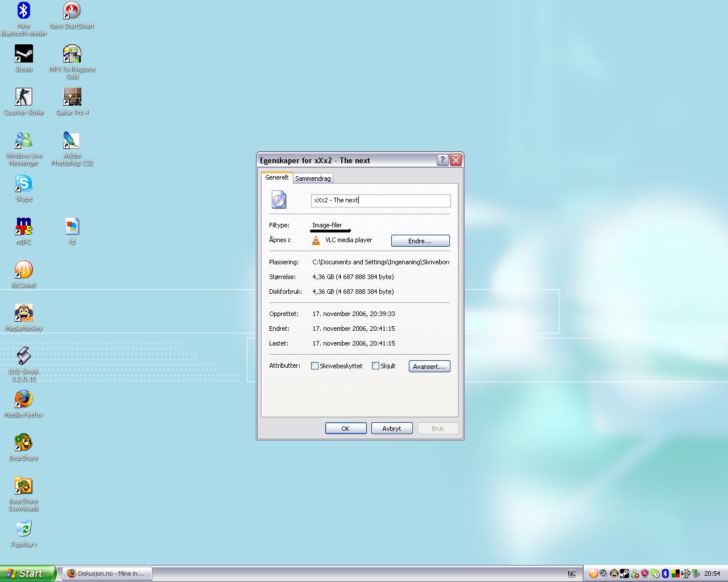Select the Mozilla Firefox desktop icon
This screenshot has height=582, width=728.
(x=23, y=400)
